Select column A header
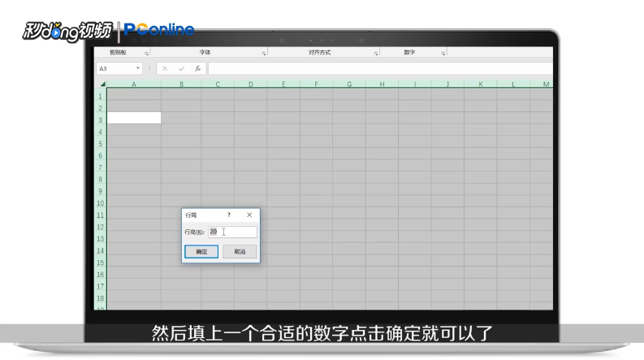Screen dimensions: 644x360 click(x=134, y=85)
